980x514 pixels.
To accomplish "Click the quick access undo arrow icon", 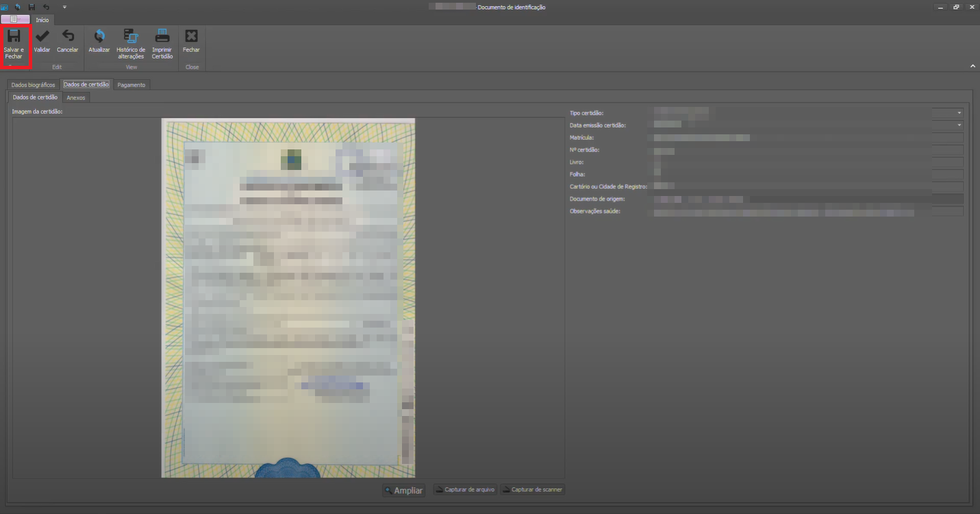I will pos(46,7).
